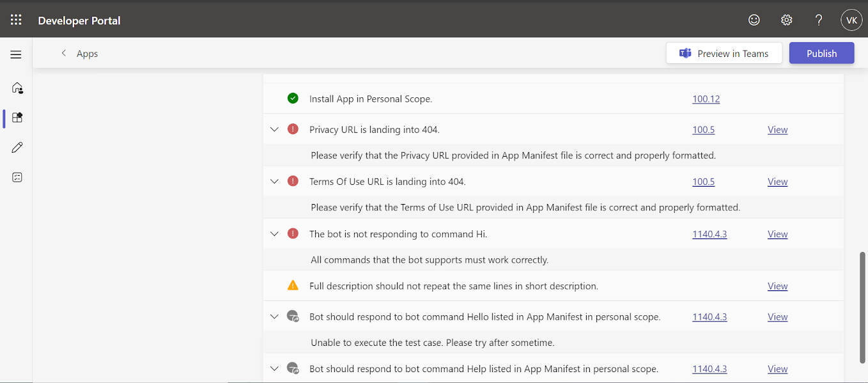Open the app launcher grid icon
Image resolution: width=868 pixels, height=383 pixels.
click(x=16, y=20)
